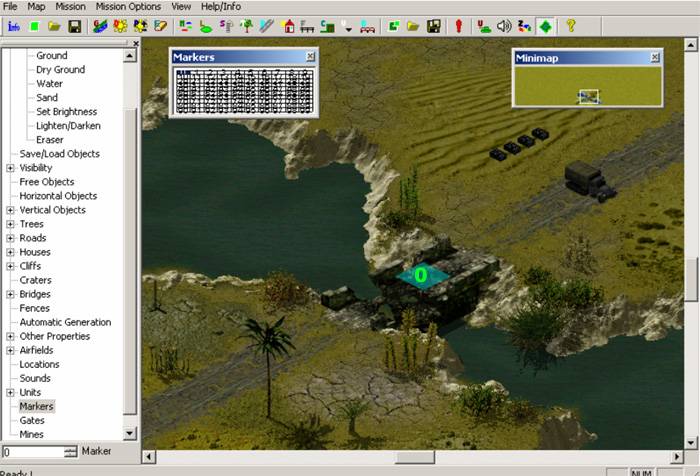This screenshot has width=700, height=476.
Task: Expand the Visibility tree node
Action: tap(10, 168)
